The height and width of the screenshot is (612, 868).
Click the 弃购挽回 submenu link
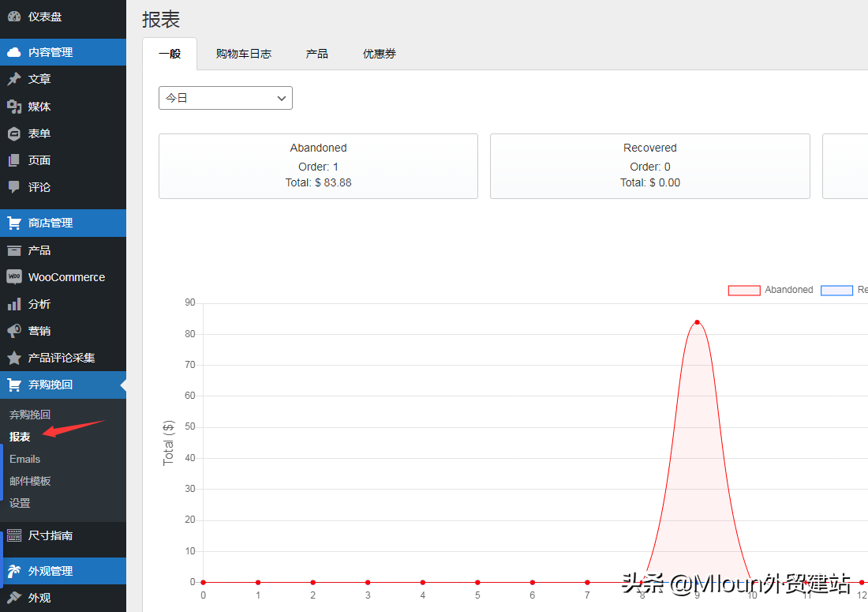point(30,415)
